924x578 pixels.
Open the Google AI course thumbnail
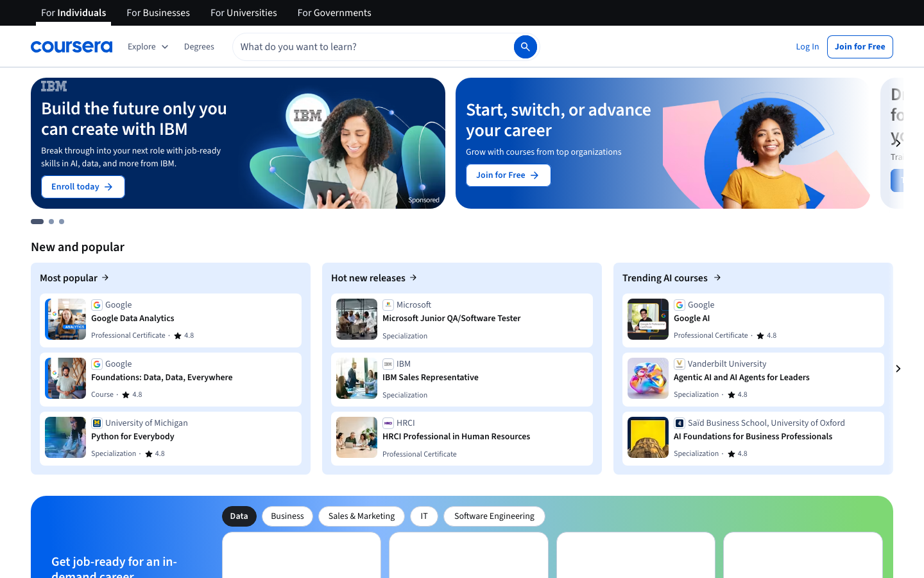coord(648,319)
